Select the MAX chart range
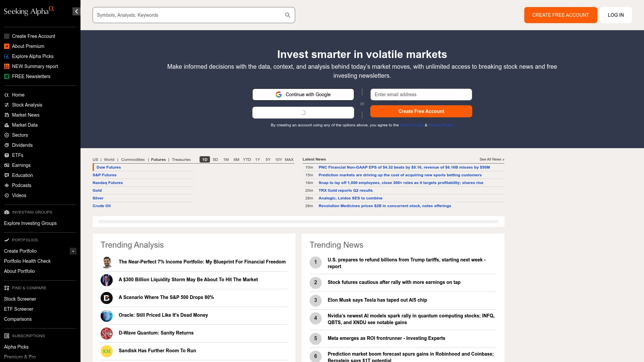 click(289, 160)
